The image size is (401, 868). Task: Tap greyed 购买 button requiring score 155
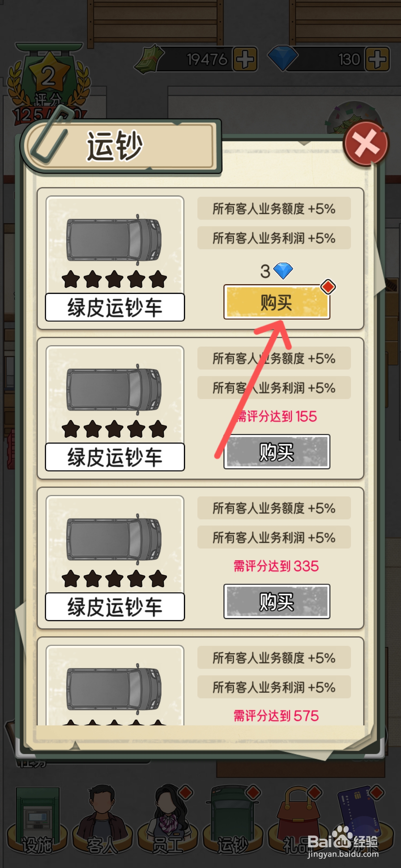click(x=277, y=451)
